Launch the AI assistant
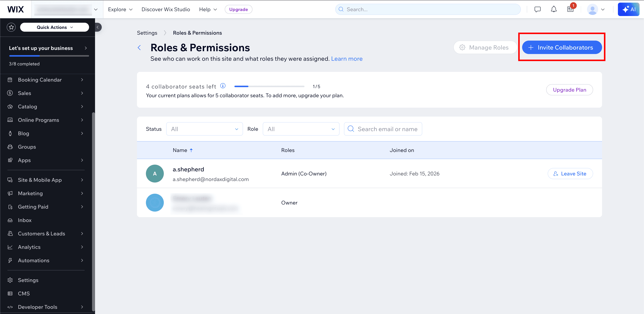This screenshot has height=314, width=644. coord(629,9)
